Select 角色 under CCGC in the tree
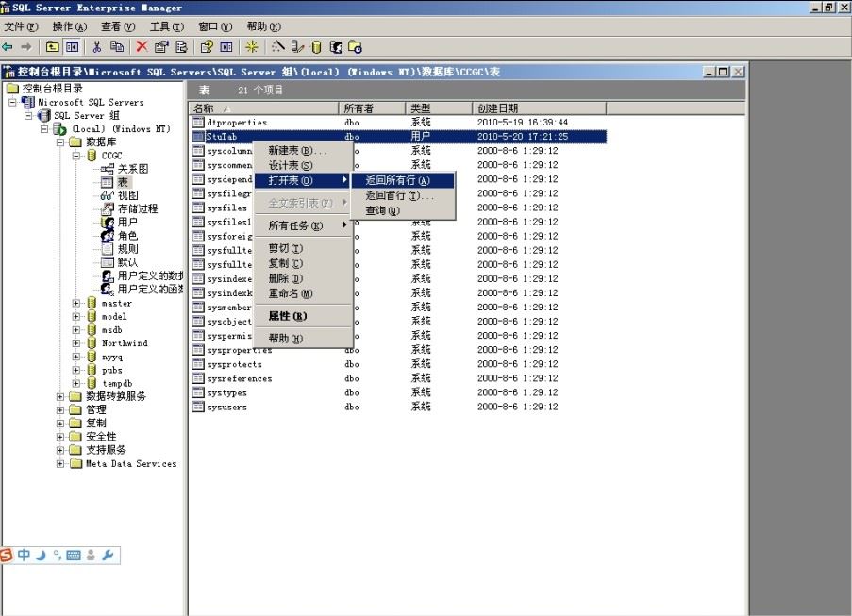Viewport: 852px width, 616px height. pyautogui.click(x=127, y=236)
